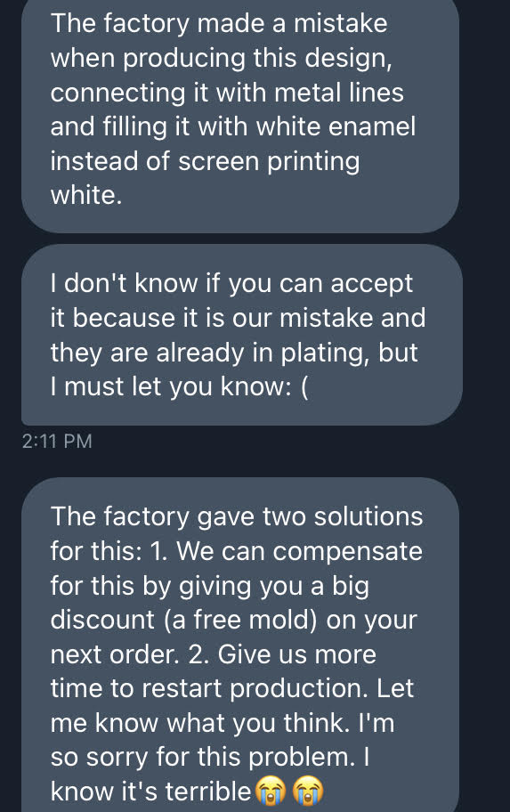Select the 'factory gave two solutions' message bubble
The width and height of the screenshot is (510, 812).
pyautogui.click(x=240, y=645)
